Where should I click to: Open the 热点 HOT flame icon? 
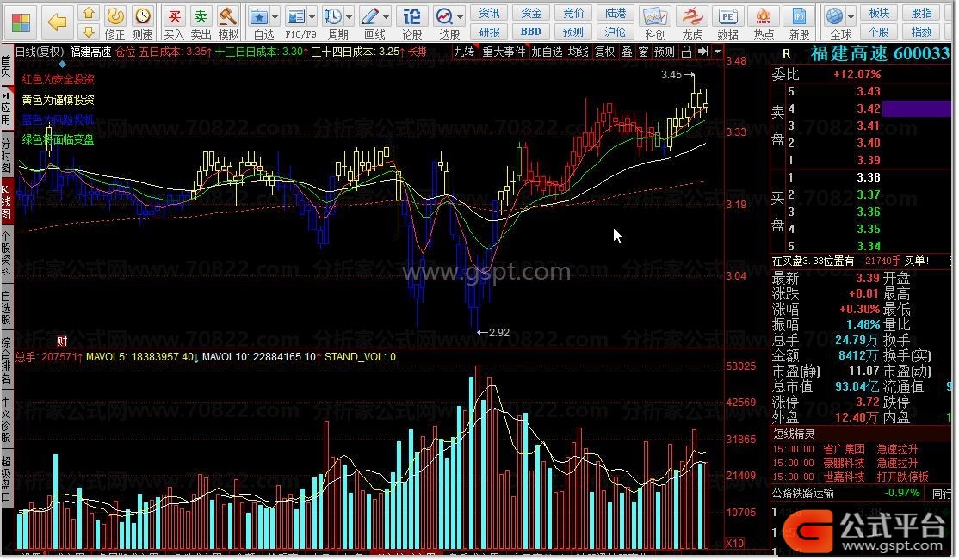[x=764, y=16]
